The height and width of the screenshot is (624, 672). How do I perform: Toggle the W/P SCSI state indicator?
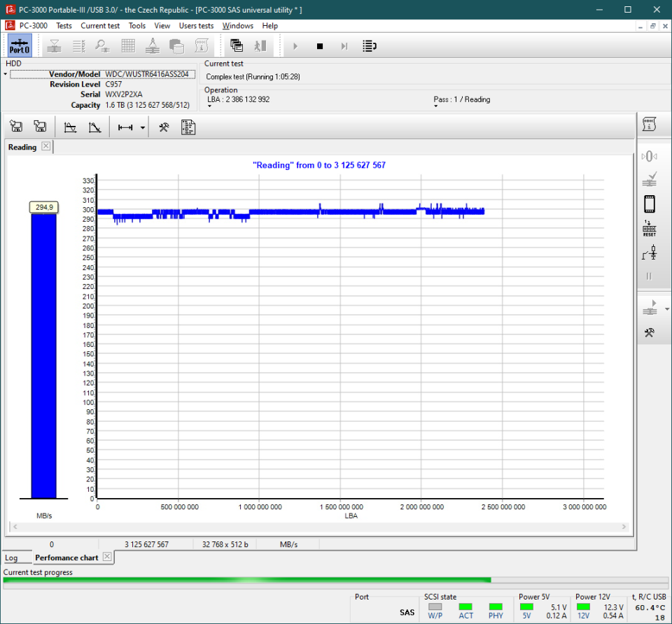[435, 607]
